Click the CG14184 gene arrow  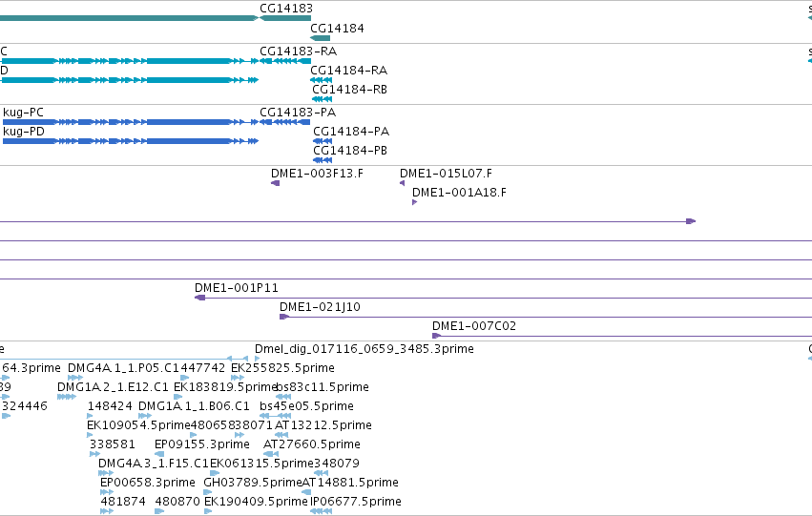click(320, 38)
